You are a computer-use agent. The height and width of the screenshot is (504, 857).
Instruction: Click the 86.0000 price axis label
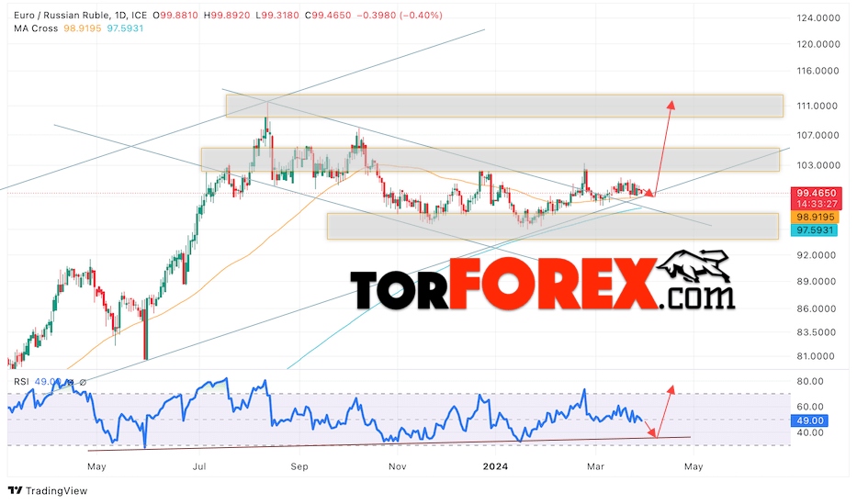816,309
